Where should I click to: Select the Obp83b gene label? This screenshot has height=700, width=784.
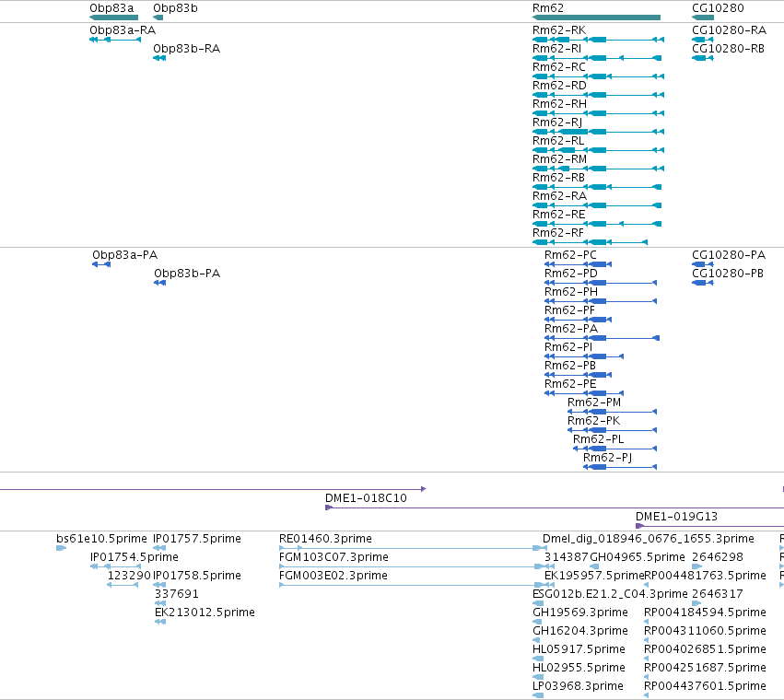[x=175, y=8]
